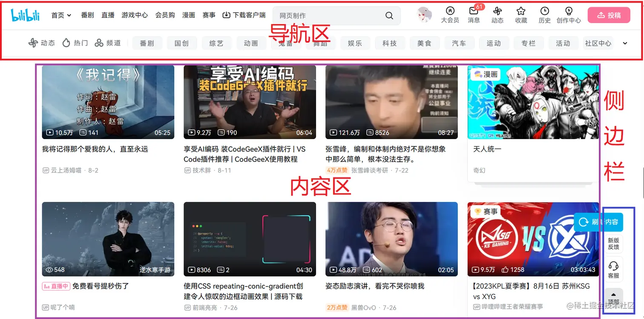Expand the 首页 dropdown arrow
This screenshot has height=319, width=644.
click(69, 15)
